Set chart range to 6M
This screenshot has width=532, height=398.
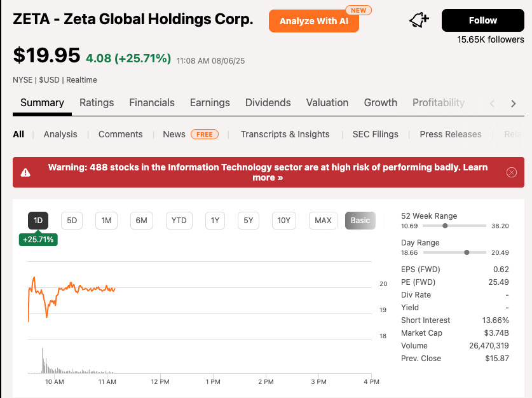click(x=142, y=221)
